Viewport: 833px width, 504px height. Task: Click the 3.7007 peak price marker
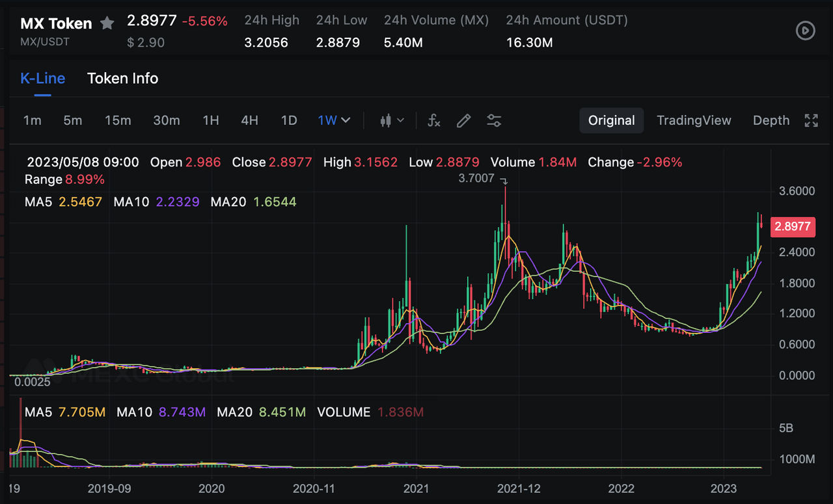477,178
